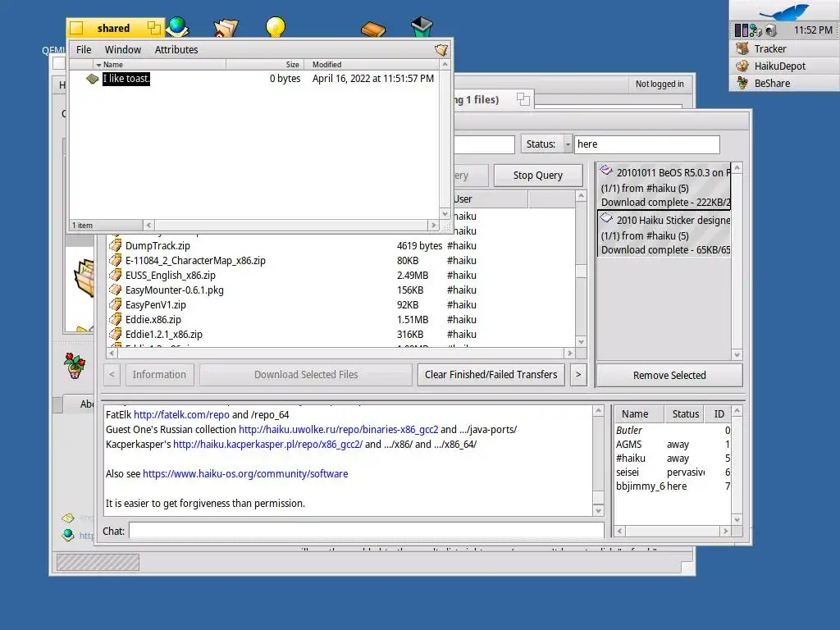Image resolution: width=840 pixels, height=630 pixels.
Task: Select the EasyPenV1.zip row
Action: [340, 305]
